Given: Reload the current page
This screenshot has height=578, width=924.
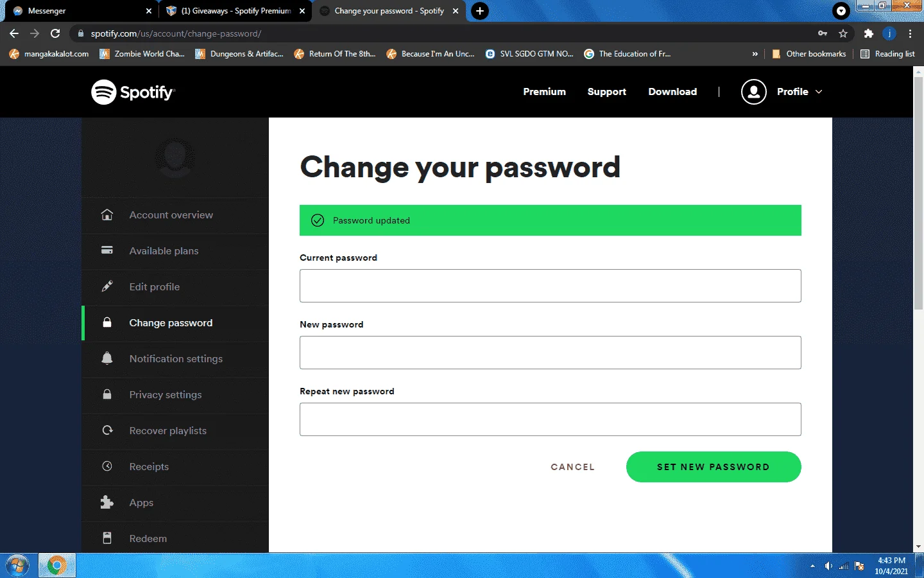Looking at the screenshot, I should [55, 33].
